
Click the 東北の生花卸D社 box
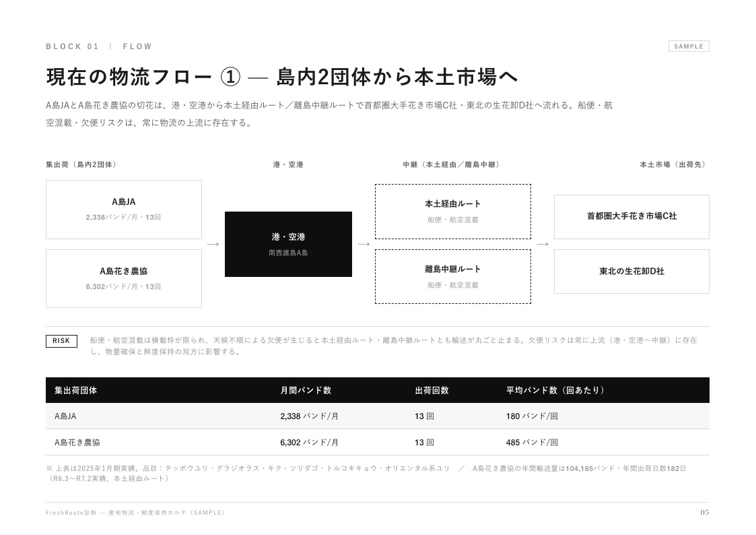click(631, 271)
